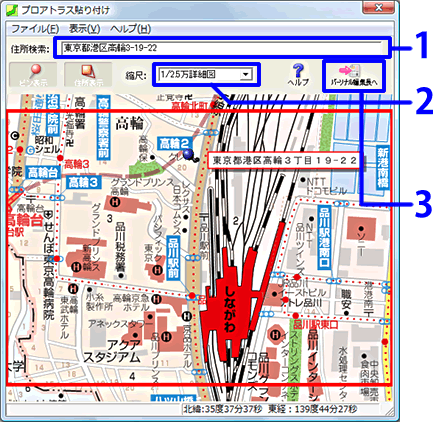Click the 品川駅港南口 blue label
Viewport: 433px width, 422px height.
pos(324,237)
